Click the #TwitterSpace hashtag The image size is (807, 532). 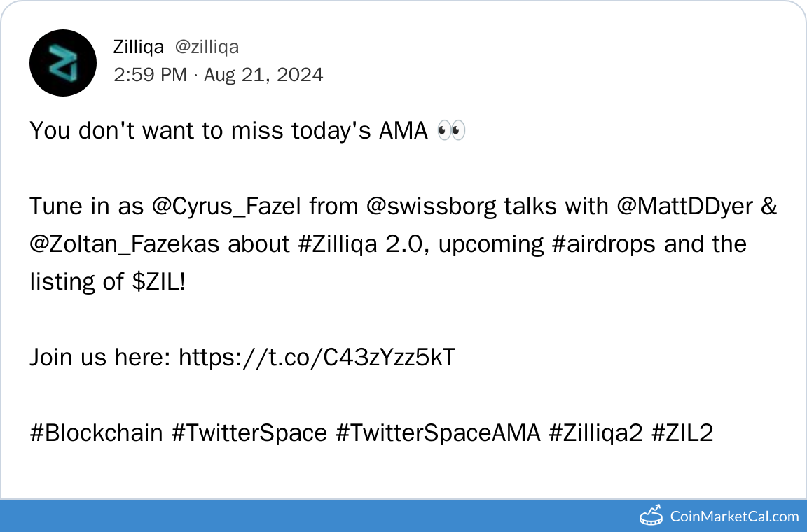coord(249,433)
